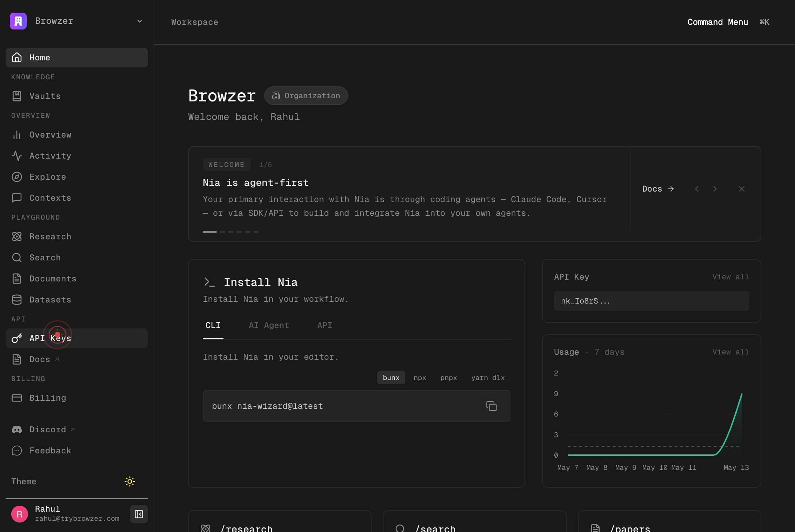Image resolution: width=795 pixels, height=532 pixels.
Task: Navigate to Explore page
Action: coord(48,177)
